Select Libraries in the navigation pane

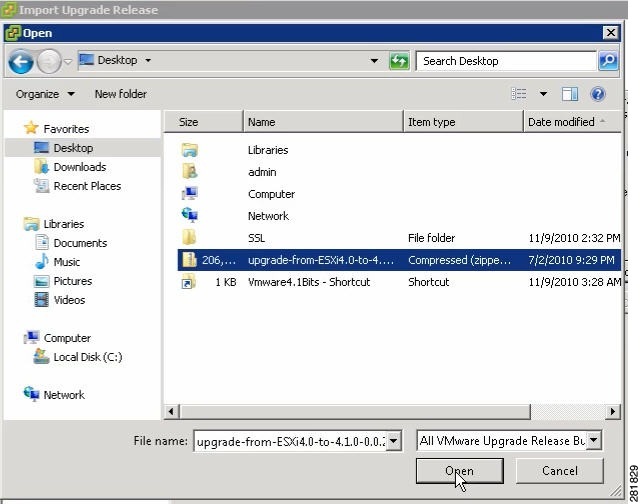[63, 224]
